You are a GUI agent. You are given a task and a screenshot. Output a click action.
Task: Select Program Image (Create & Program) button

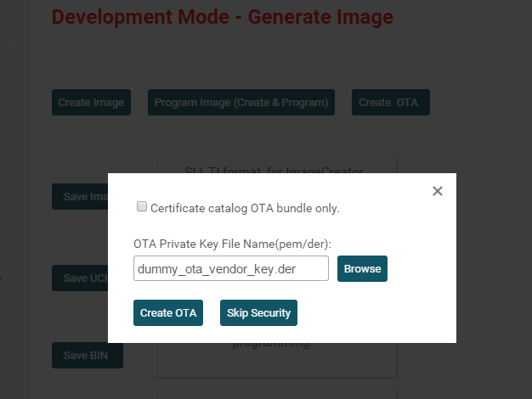[241, 103]
